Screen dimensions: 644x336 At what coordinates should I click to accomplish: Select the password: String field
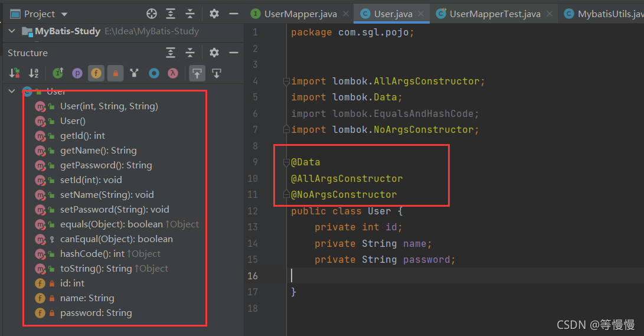click(x=96, y=313)
